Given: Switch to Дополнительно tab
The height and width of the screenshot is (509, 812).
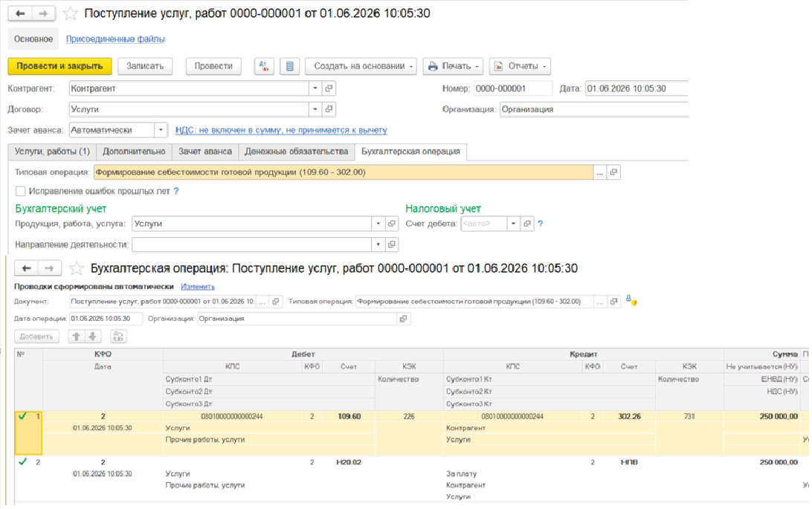Looking at the screenshot, I should point(134,152).
